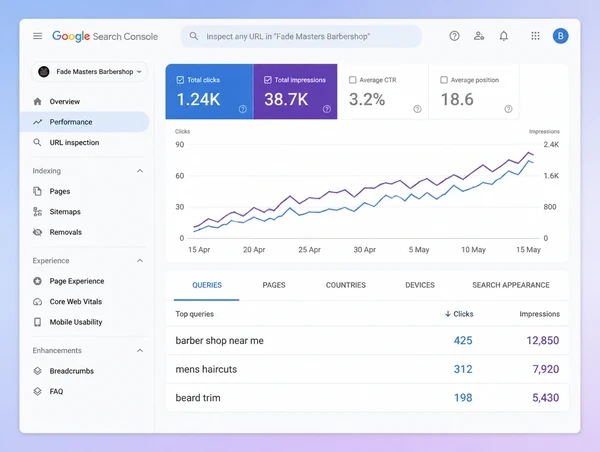The height and width of the screenshot is (452, 600).
Task: Click the 7,920 impressions value
Action: (546, 369)
